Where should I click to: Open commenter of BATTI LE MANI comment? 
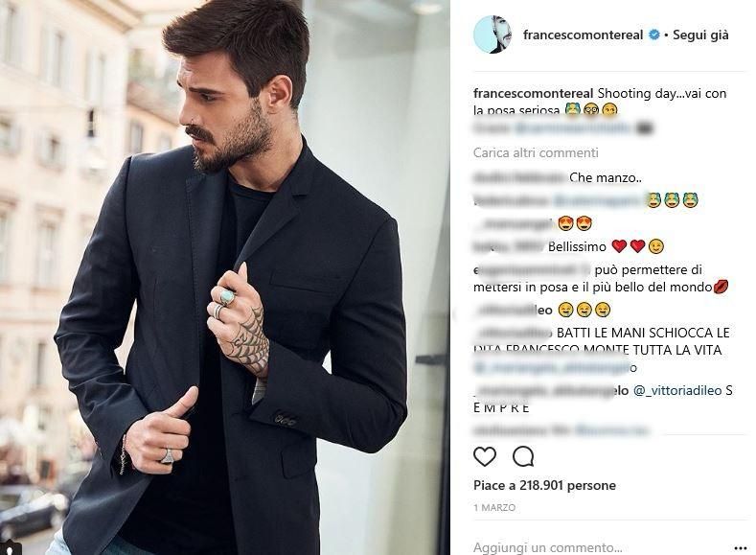(x=513, y=333)
